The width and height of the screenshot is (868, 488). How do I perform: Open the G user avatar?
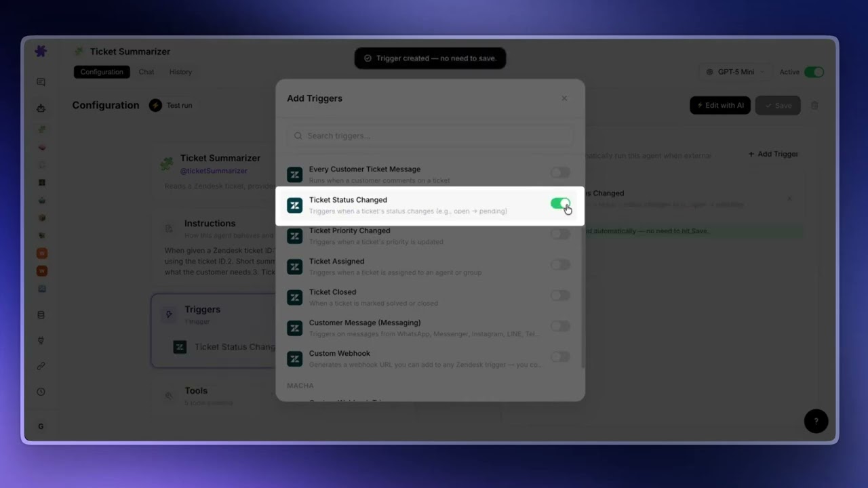pos(41,426)
